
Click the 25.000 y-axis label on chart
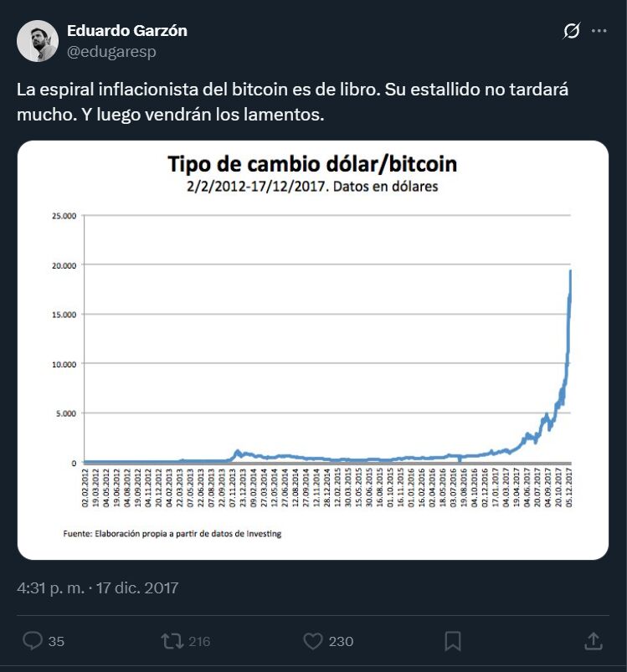tap(64, 216)
